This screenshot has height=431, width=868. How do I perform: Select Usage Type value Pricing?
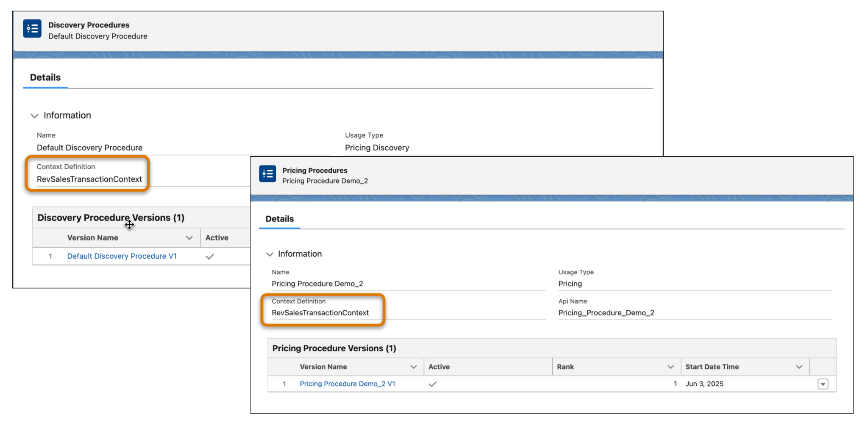point(570,284)
